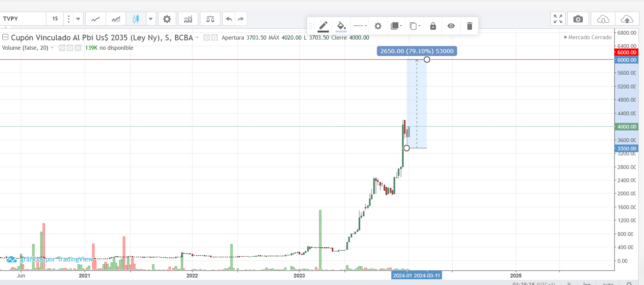644x285 pixels.
Task: Collapse the legend with minus box
Action: (x=5, y=37)
